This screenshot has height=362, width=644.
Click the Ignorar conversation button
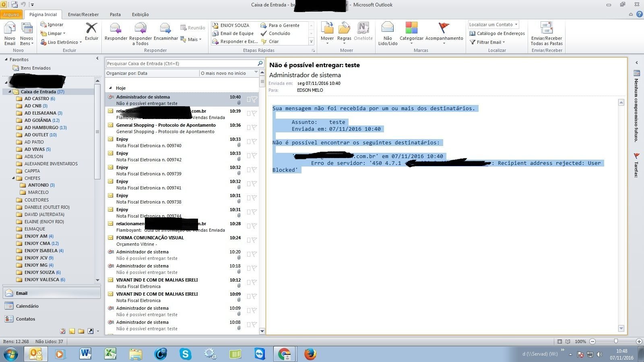coord(52,25)
